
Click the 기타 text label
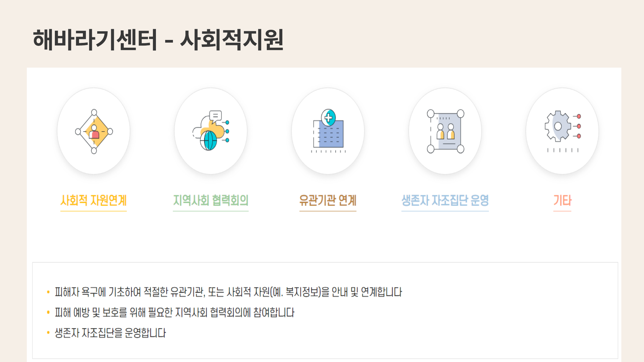[562, 200]
